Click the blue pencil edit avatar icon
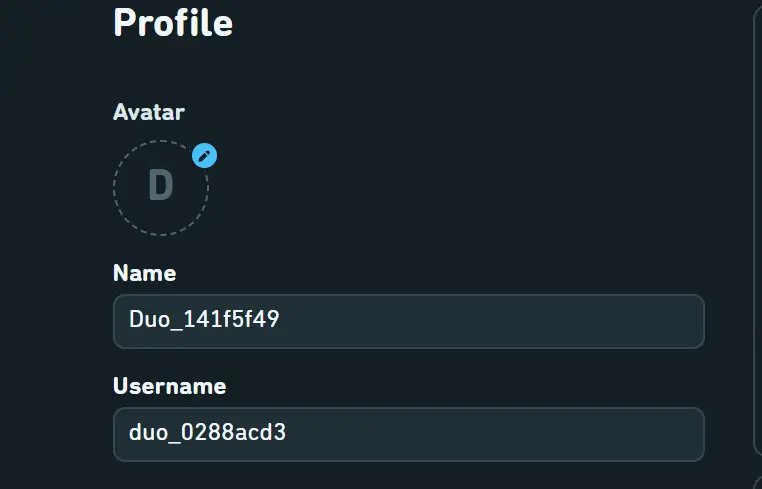Viewport: 762px width, 489px height. point(205,156)
